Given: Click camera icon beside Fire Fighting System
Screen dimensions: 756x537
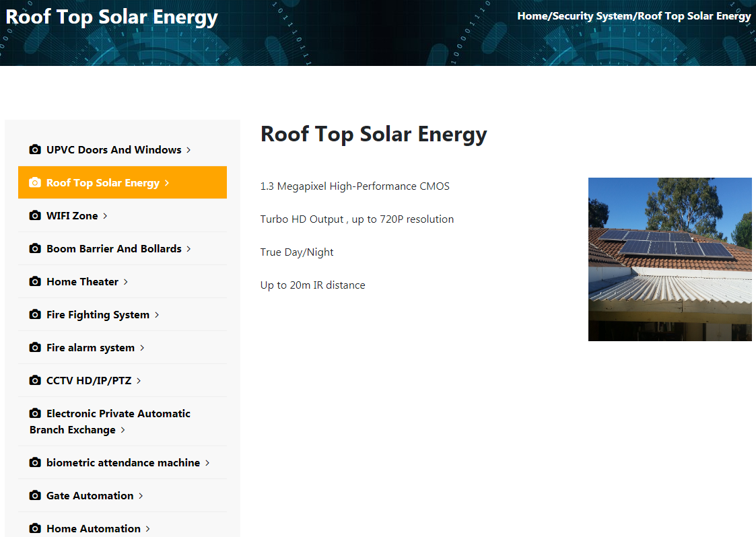Looking at the screenshot, I should (35, 314).
